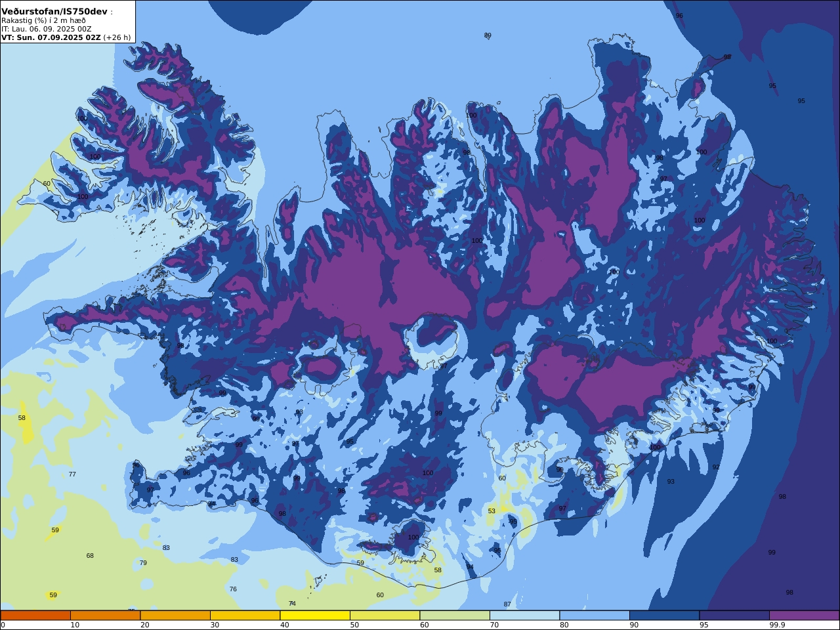Viewport: 840px width, 630px height.
Task: Click the '95' legend tick label
Action: [x=703, y=625]
